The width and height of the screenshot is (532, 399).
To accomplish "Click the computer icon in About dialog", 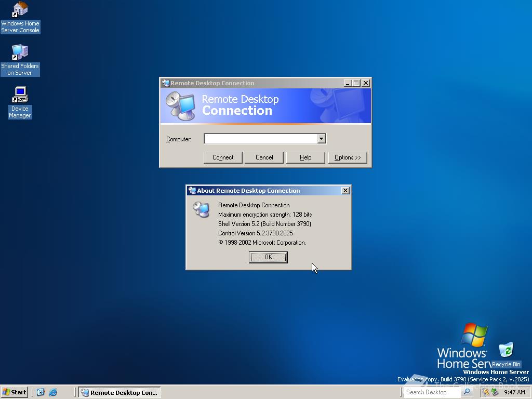I will tap(202, 209).
